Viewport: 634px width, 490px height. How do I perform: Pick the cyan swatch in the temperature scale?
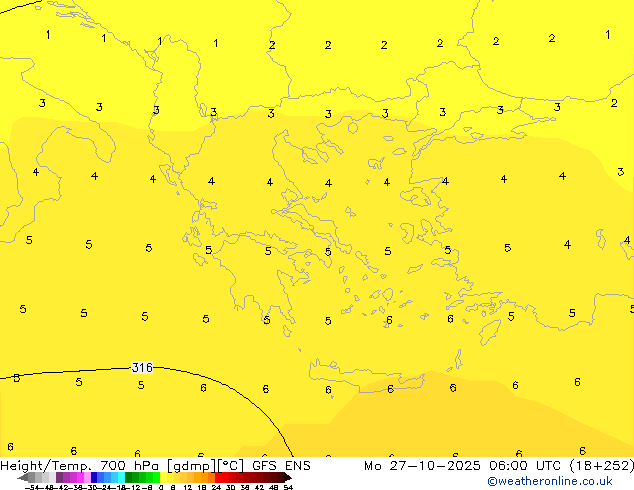tap(121, 477)
